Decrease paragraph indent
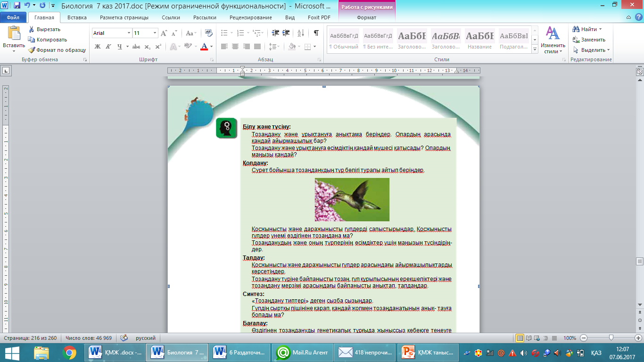The image size is (644, 362). tap(275, 33)
